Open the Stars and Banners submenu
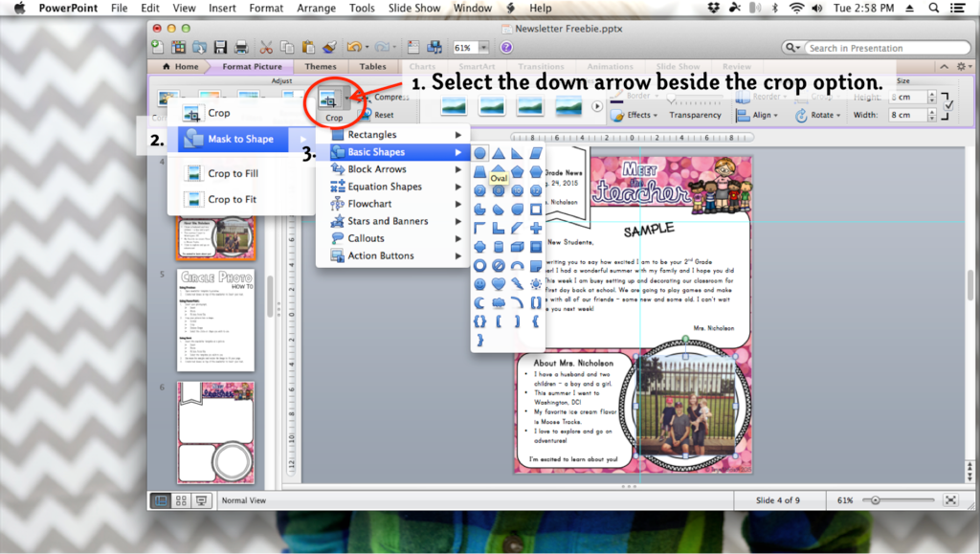 point(393,221)
